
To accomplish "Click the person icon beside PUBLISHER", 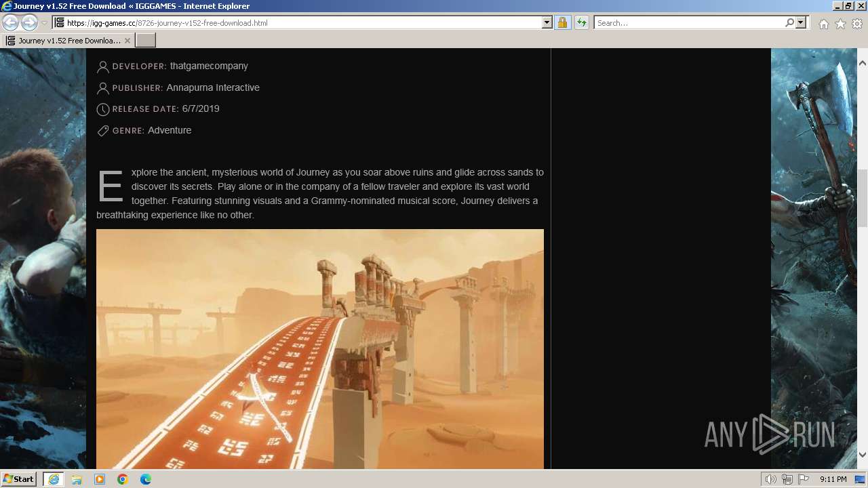I will tap(103, 88).
